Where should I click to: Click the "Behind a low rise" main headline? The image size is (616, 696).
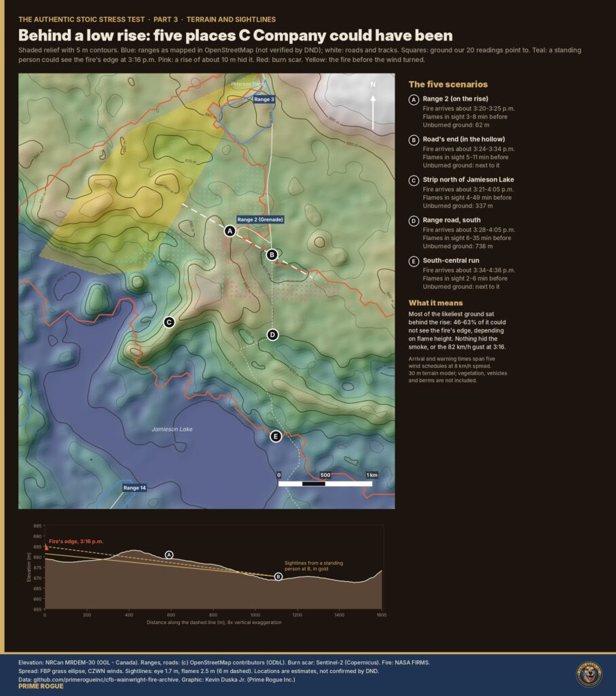pyautogui.click(x=236, y=35)
